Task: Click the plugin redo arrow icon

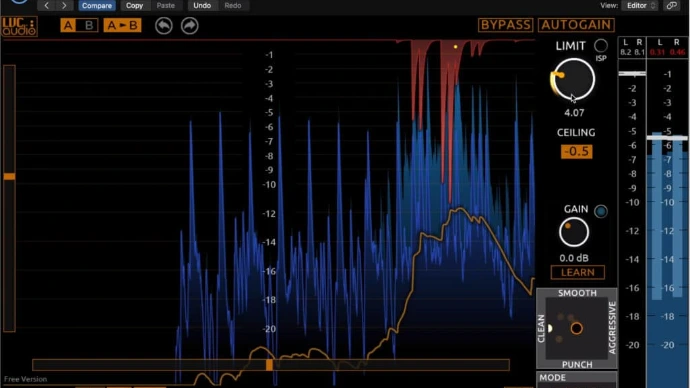Action: point(190,26)
